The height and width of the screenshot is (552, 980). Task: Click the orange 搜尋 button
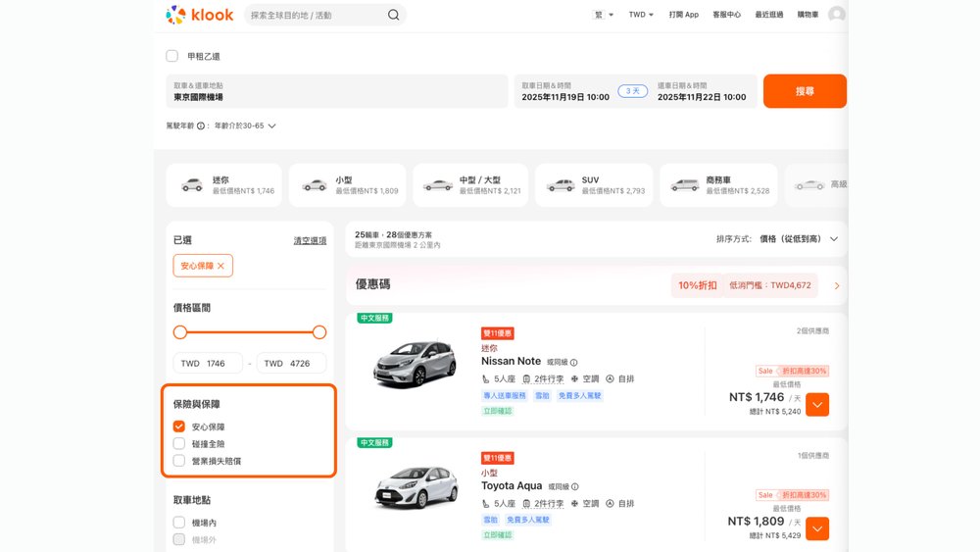[x=805, y=91]
